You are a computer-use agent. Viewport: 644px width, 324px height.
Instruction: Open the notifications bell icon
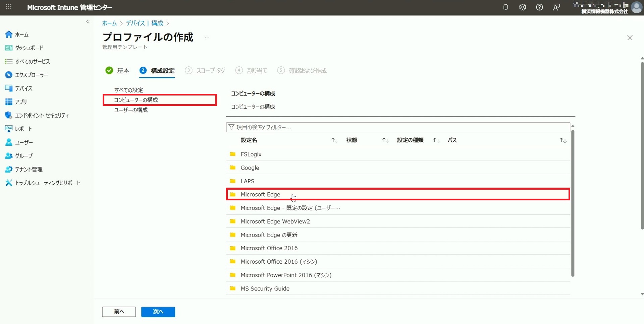505,7
